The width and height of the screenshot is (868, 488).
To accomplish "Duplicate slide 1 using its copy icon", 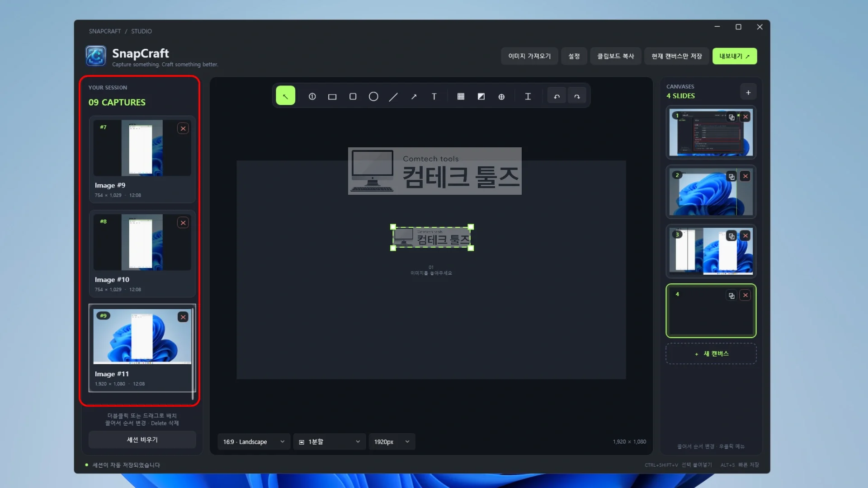I will coord(731,117).
